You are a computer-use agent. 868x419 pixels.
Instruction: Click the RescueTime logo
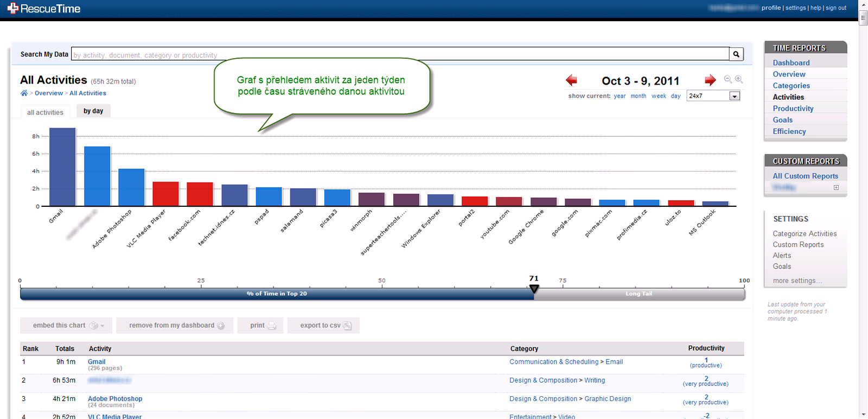44,9
